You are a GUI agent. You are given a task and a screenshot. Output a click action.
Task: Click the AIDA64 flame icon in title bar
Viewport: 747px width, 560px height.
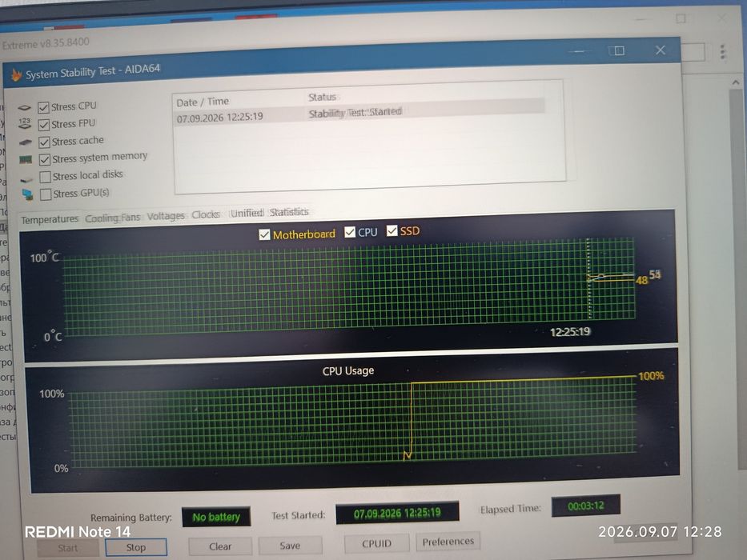click(x=16, y=74)
